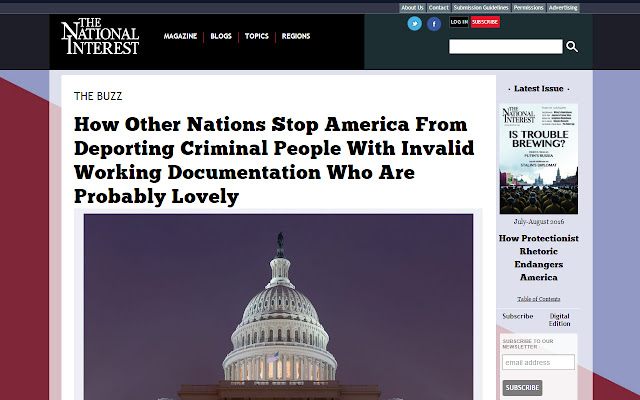Click the sidebar Subscribe link
This screenshot has height=400, width=640.
[x=518, y=316]
